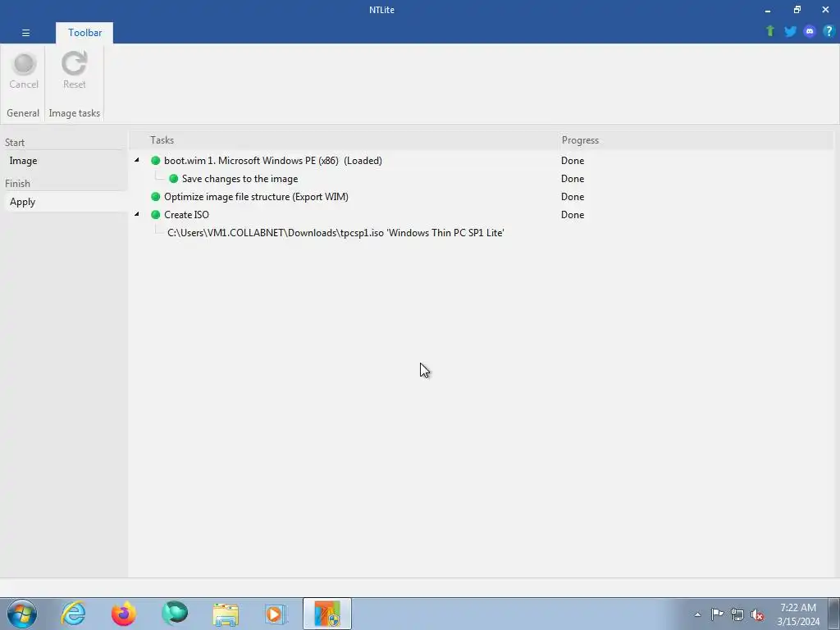Click the Reset toolbar button
This screenshot has height=630, width=840.
[x=74, y=71]
